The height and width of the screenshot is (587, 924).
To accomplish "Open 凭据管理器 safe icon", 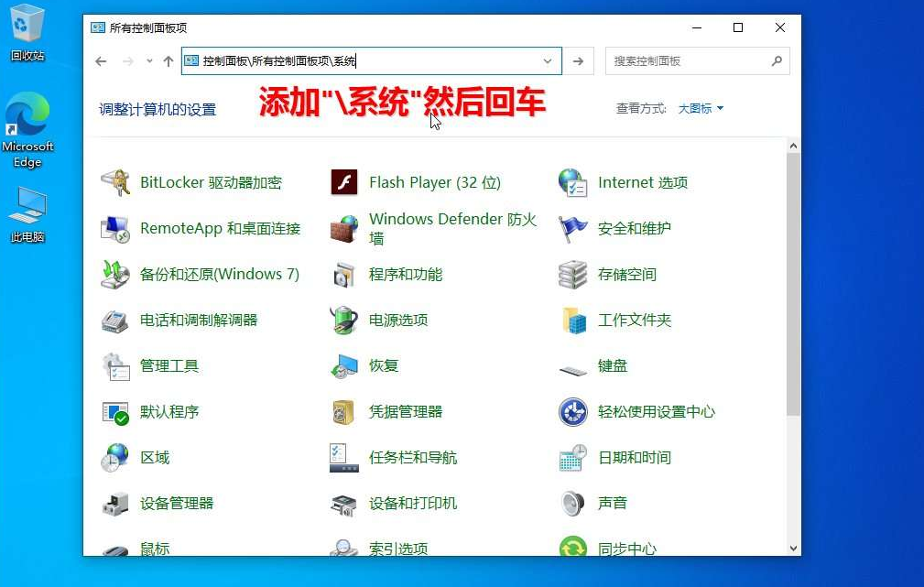I will 344,412.
